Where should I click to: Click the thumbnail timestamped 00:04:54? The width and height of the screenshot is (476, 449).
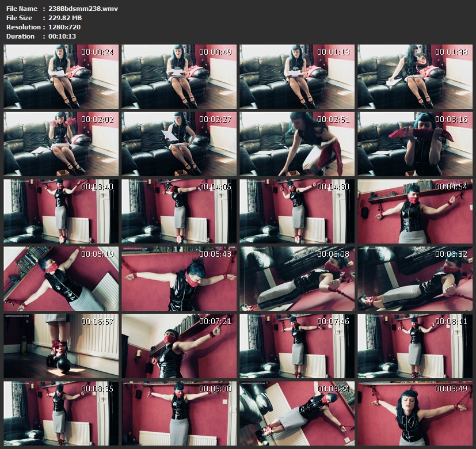[415, 211]
